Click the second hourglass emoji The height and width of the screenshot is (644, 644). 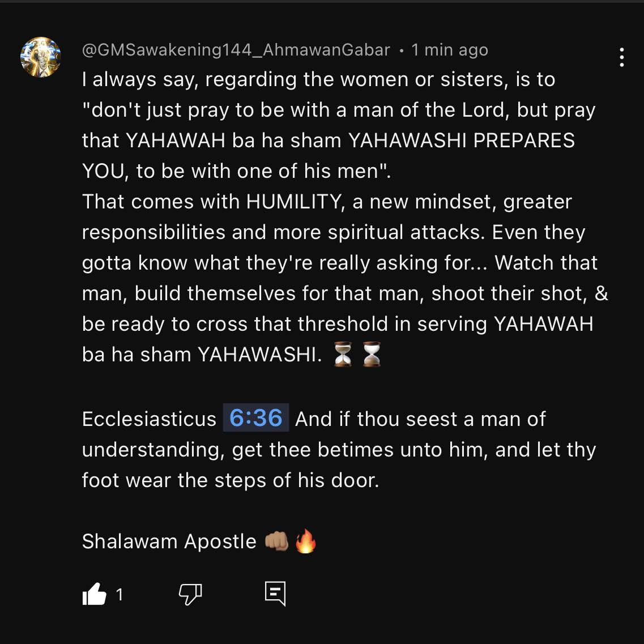pos(372,354)
